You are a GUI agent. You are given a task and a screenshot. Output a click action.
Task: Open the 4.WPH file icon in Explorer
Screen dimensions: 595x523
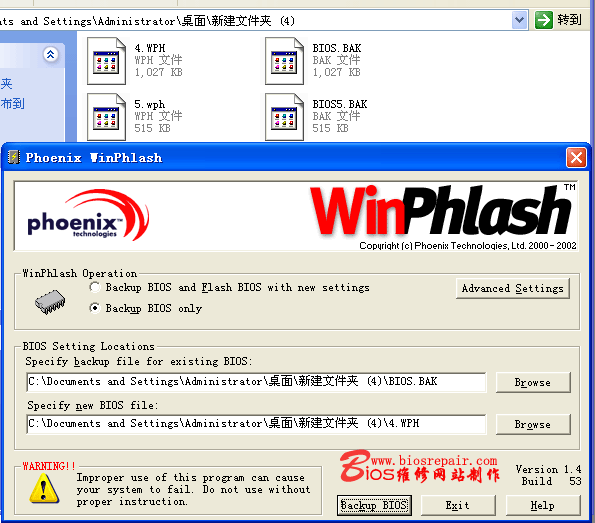106,61
